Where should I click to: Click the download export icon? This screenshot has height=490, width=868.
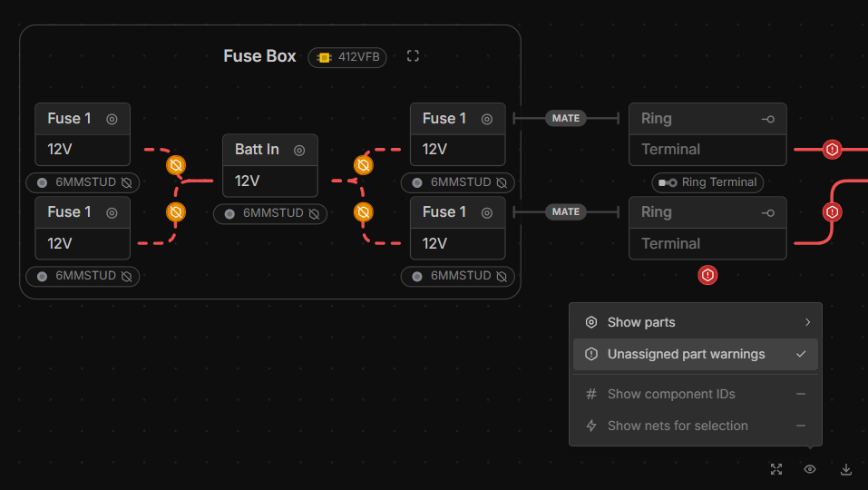pos(846,469)
